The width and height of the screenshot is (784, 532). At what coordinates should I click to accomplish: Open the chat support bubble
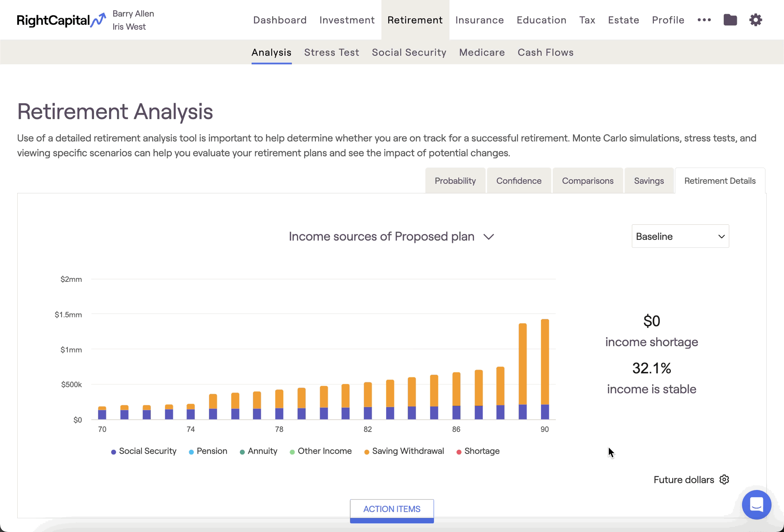756,505
